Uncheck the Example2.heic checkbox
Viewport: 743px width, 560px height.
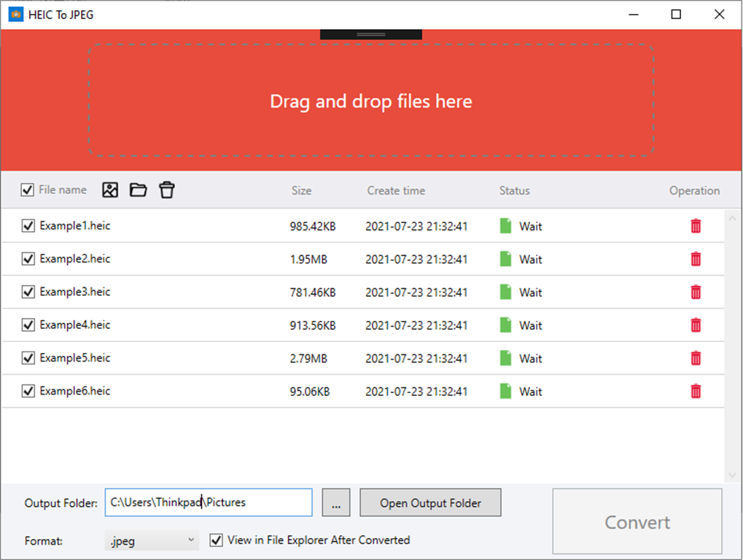(28, 259)
